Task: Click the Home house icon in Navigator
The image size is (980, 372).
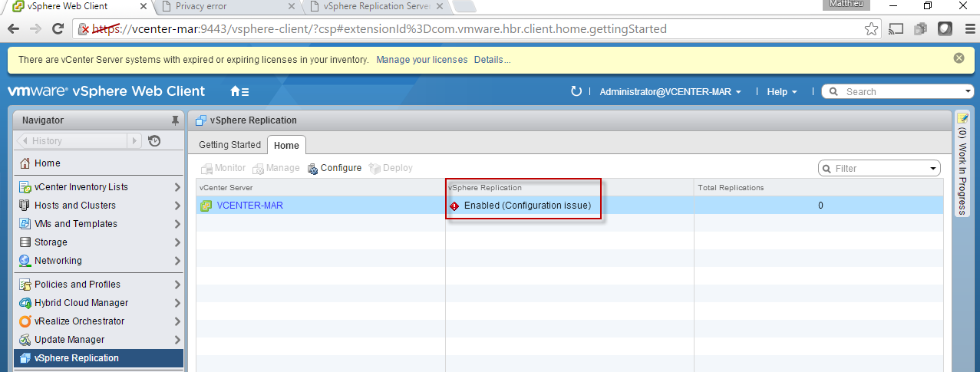Action: coord(25,163)
